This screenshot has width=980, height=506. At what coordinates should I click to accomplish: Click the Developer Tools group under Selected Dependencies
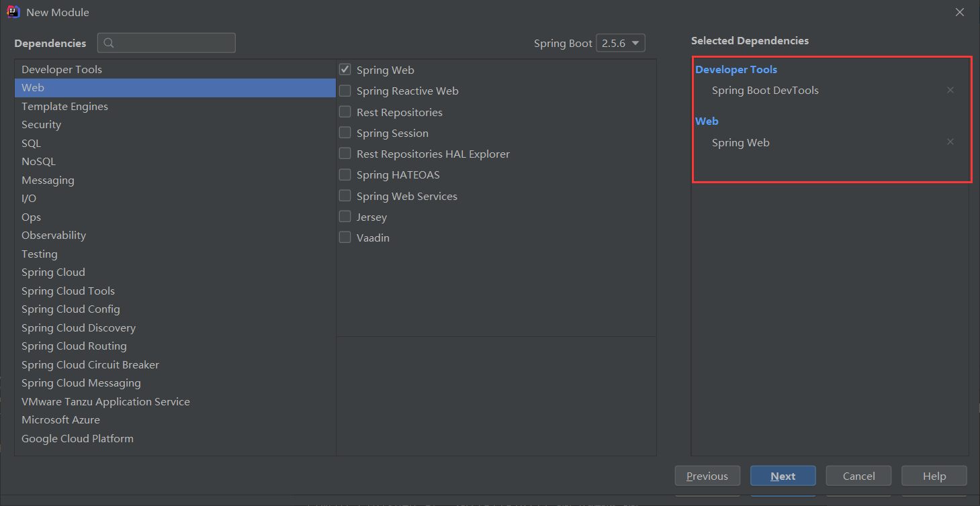coord(736,69)
